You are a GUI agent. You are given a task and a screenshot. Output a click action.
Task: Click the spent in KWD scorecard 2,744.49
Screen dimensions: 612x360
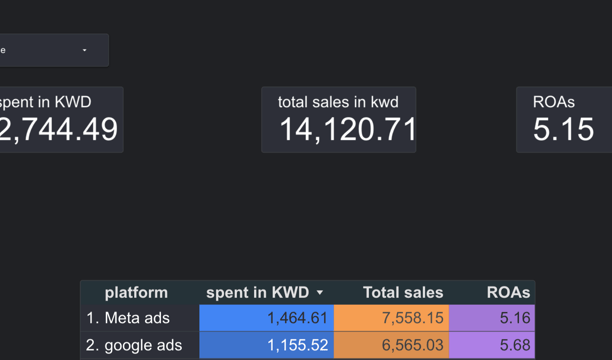pyautogui.click(x=62, y=119)
